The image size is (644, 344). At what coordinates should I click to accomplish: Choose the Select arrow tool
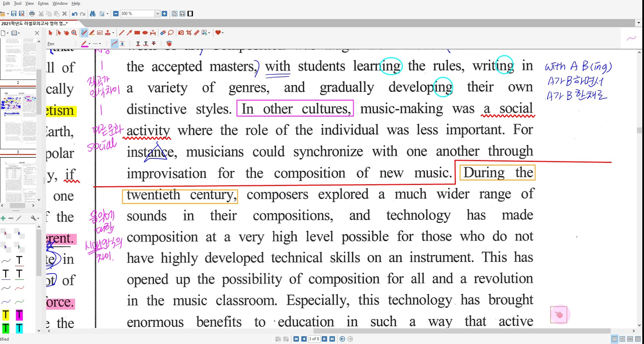(51, 33)
